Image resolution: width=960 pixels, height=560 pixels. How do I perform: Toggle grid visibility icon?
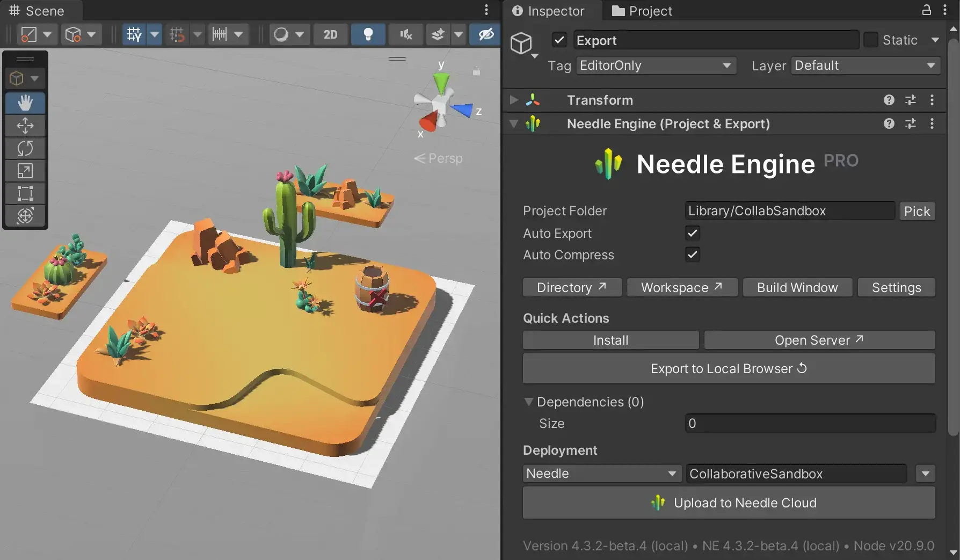point(134,34)
